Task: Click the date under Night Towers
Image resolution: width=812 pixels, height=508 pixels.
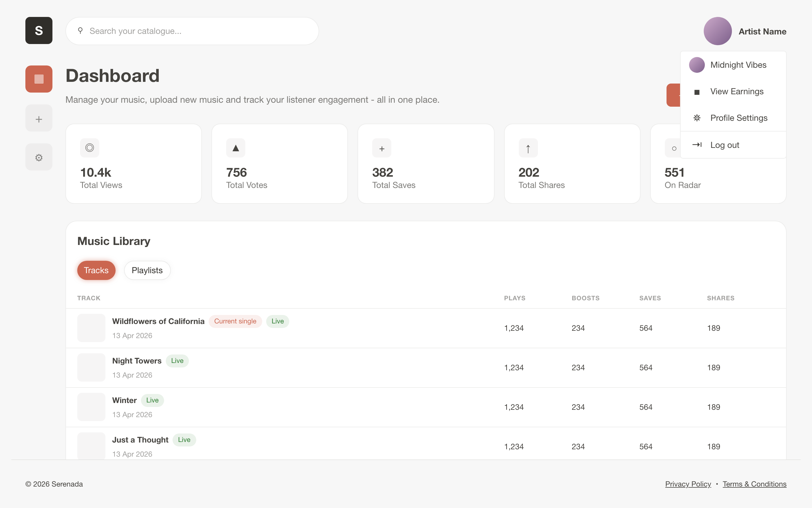Action: (132, 375)
